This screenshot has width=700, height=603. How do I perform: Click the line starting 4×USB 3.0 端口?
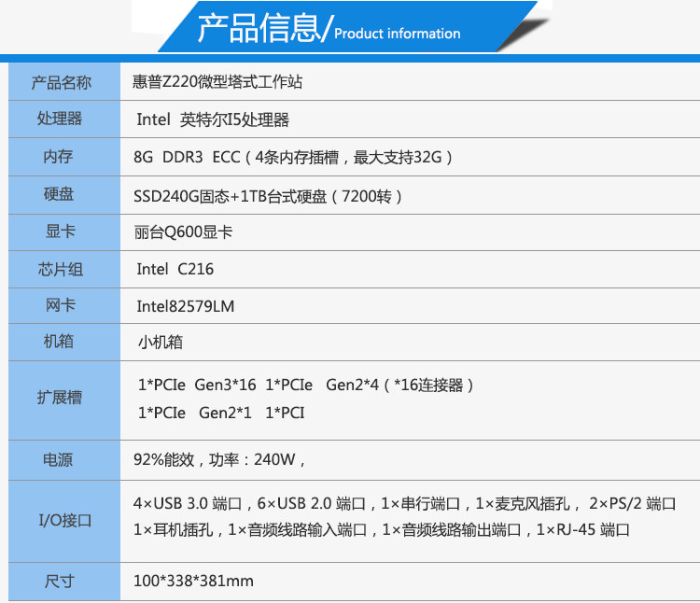click(x=404, y=503)
